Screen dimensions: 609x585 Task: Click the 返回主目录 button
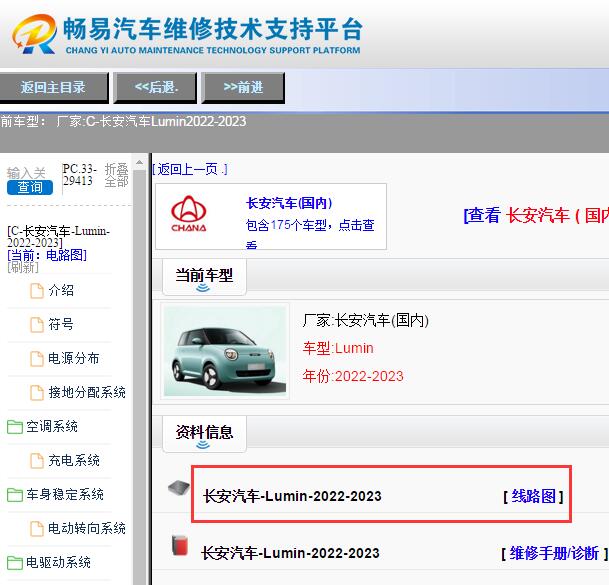tap(53, 87)
